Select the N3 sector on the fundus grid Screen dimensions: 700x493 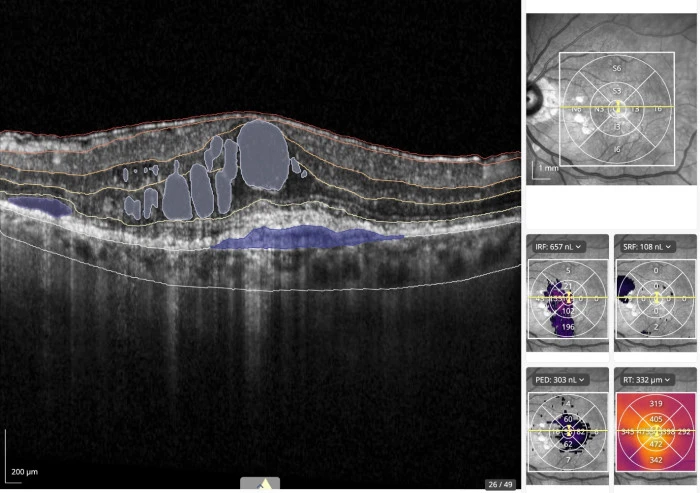coord(599,109)
